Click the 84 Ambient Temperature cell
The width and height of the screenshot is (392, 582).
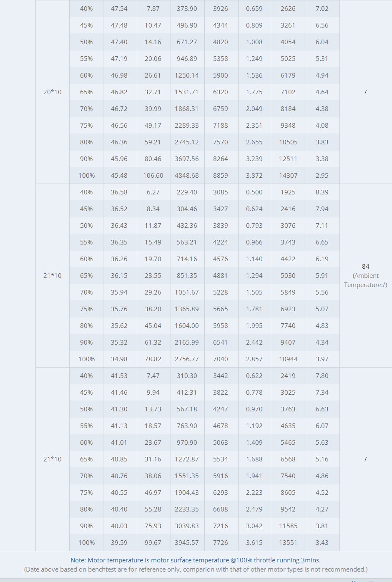click(x=366, y=275)
